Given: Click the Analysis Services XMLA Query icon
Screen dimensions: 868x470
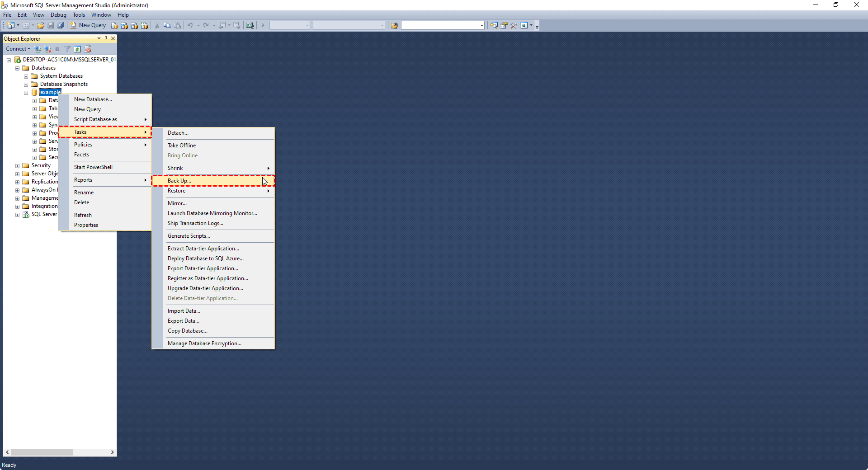Looking at the screenshot, I should click(x=144, y=25).
